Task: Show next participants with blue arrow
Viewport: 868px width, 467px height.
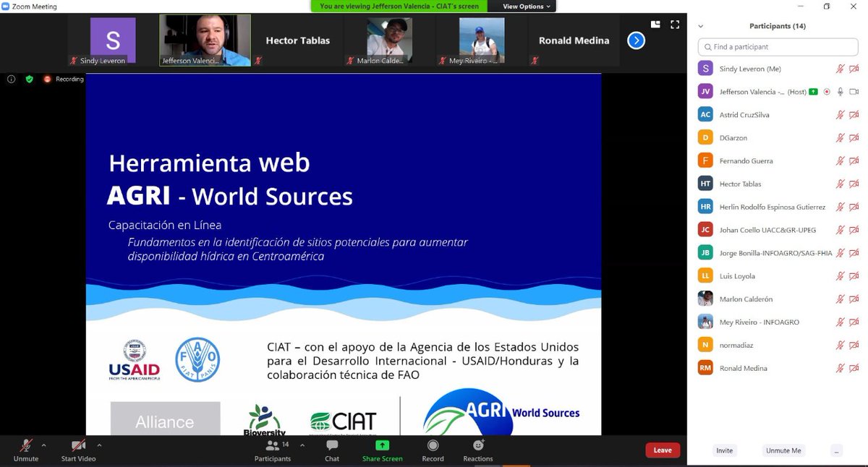Action: [636, 40]
